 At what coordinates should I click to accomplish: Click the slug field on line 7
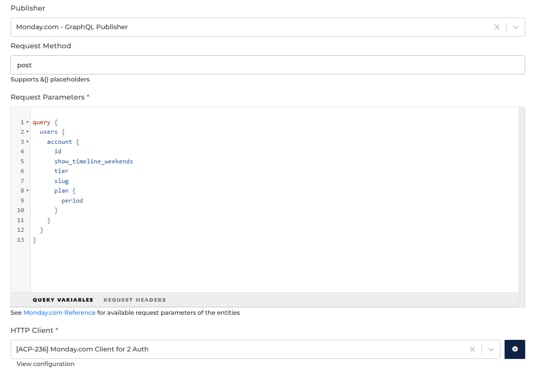61,181
